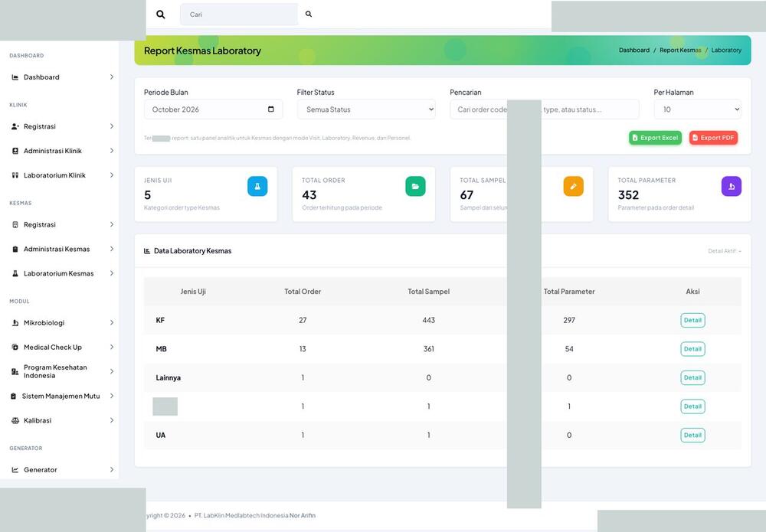This screenshot has width=766, height=532.
Task: Click the Mikrobiologi microscope icon
Action: click(x=15, y=322)
